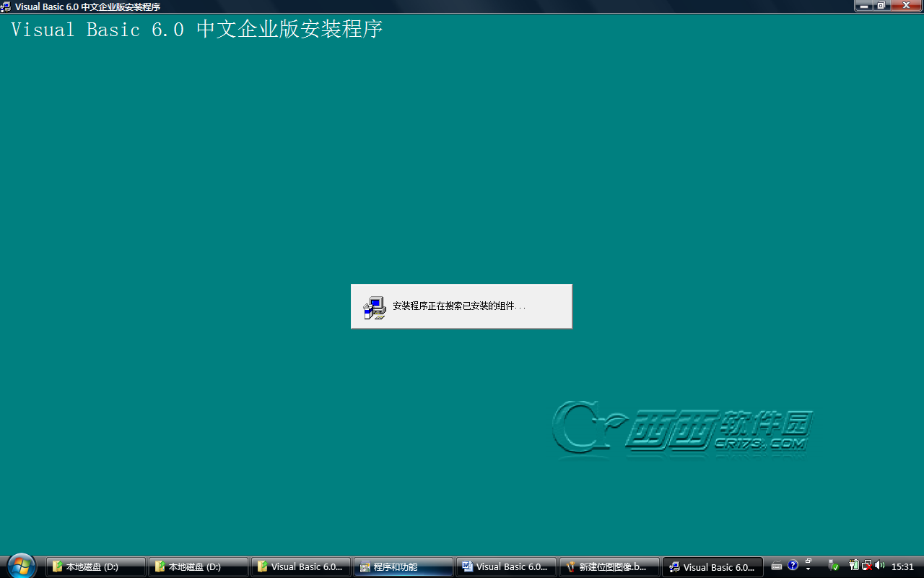
Task: Open the Safely Remove Hardware tray icon
Action: coord(833,566)
